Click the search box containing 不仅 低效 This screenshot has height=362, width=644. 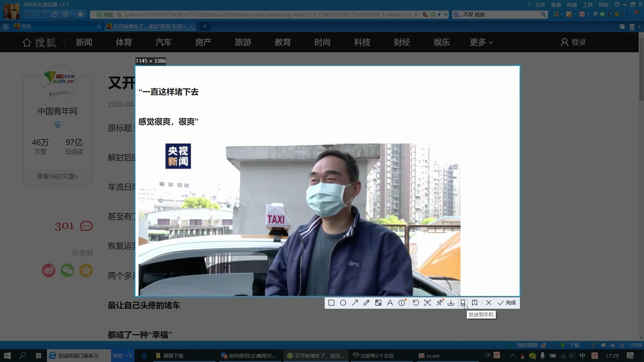pos(500,14)
